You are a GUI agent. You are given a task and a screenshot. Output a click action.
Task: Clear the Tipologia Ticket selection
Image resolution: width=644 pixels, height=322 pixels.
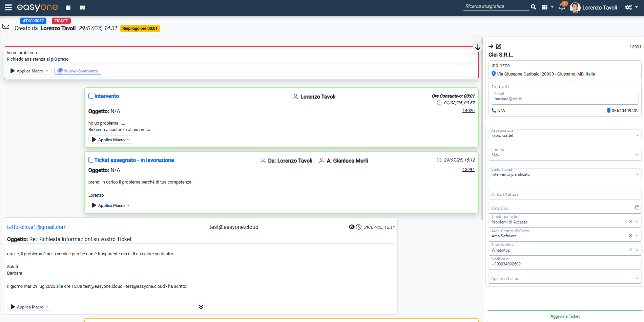630,222
